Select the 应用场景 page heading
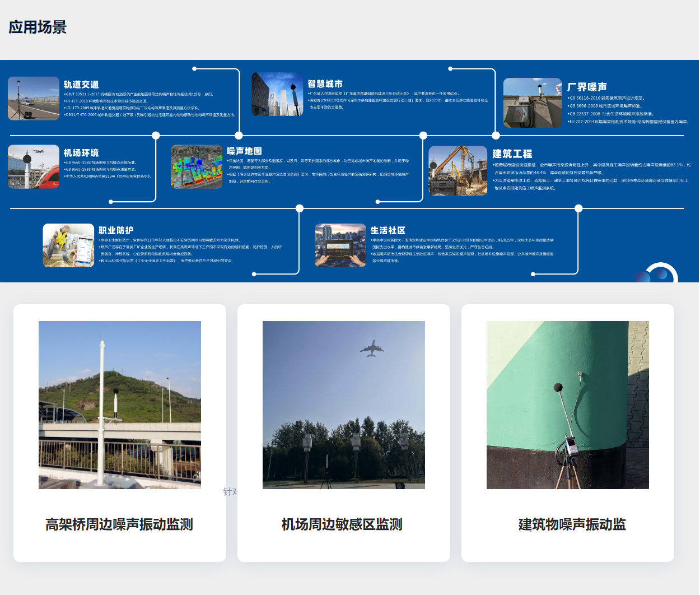 (38, 27)
